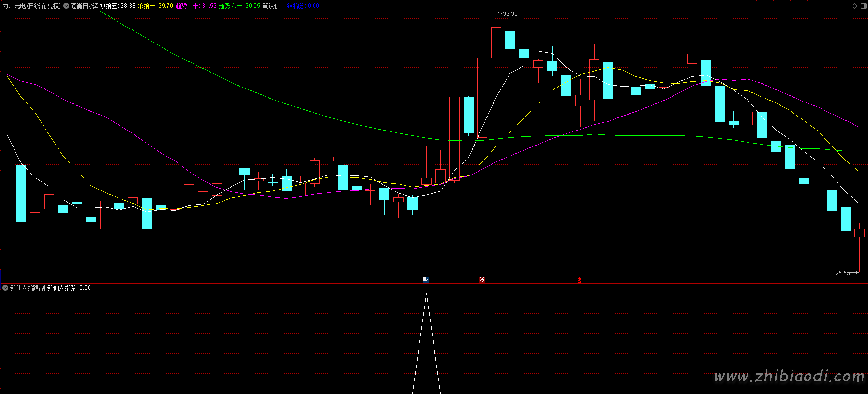Viewport: 868px width, 394px height.
Task: Open the dropdown beside 新仙人指路副
Action: tap(5, 288)
